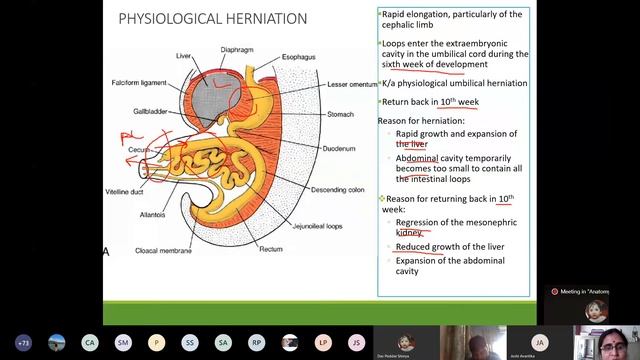Click the 'Stomach' diagram label
Viewport: 640px width, 360px height.
pyautogui.click(x=340, y=114)
